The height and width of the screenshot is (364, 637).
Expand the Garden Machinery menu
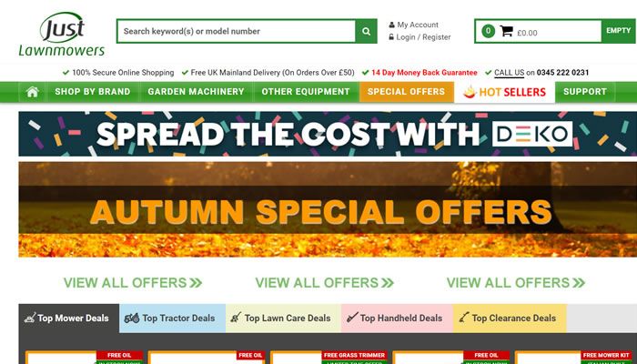coord(196,92)
